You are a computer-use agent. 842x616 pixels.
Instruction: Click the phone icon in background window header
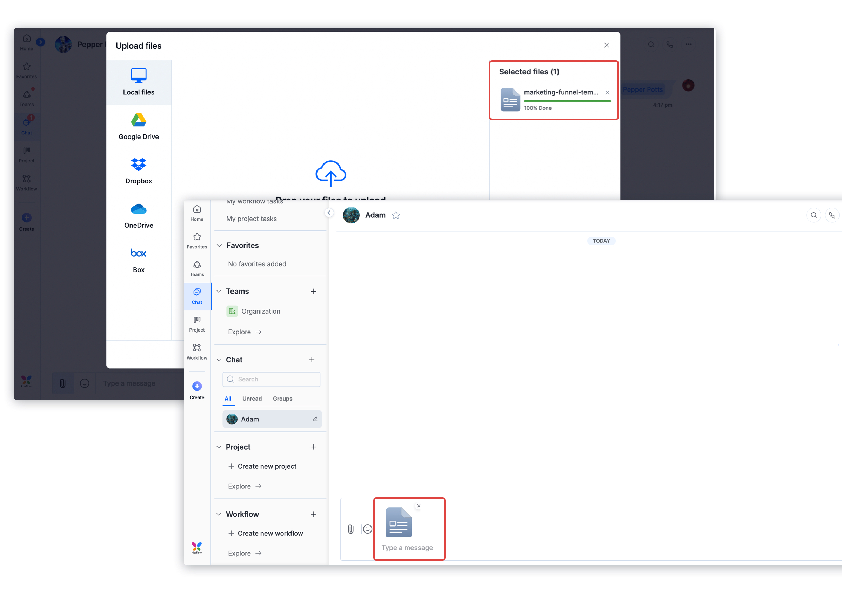670,44
